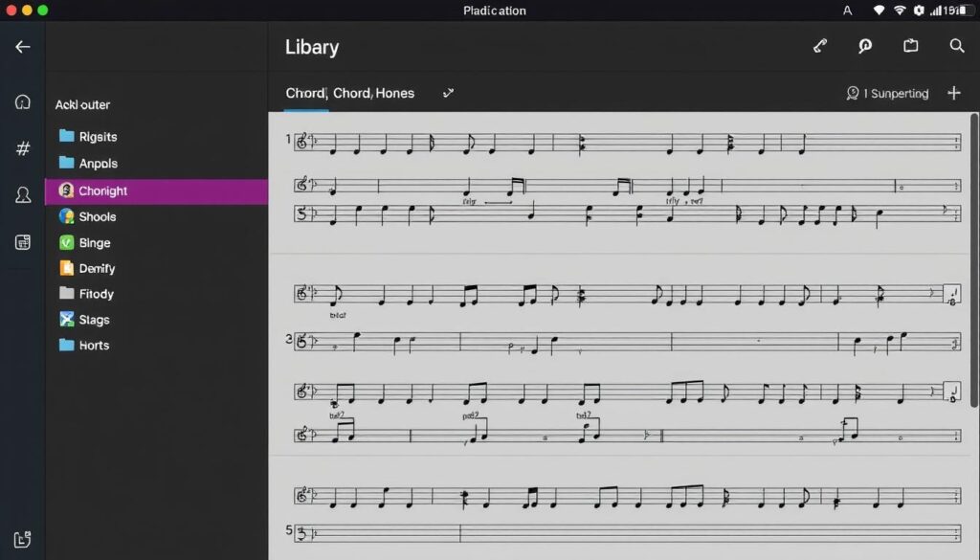Click the letter A menu bar icon
The width and height of the screenshot is (980, 560).
coord(848,10)
